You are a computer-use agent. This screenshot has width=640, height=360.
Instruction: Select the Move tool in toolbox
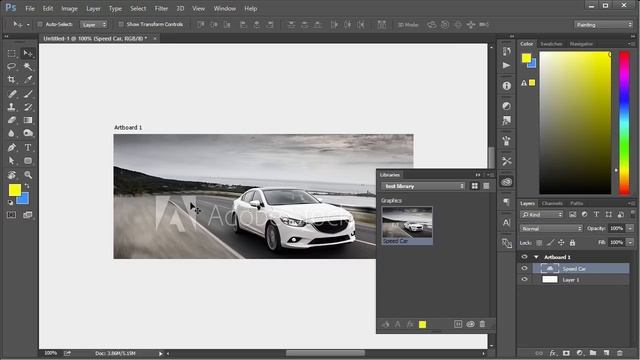[28, 53]
